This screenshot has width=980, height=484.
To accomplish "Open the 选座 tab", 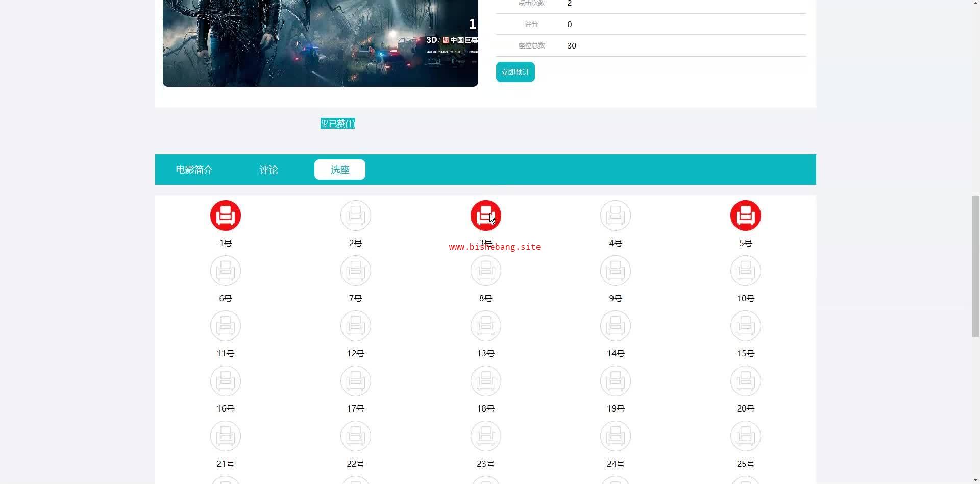I will pyautogui.click(x=340, y=170).
